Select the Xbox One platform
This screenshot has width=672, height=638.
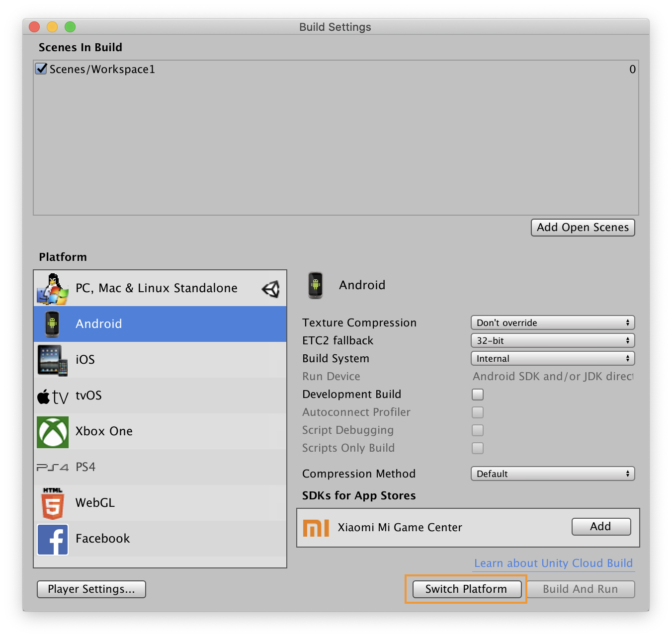coord(160,431)
